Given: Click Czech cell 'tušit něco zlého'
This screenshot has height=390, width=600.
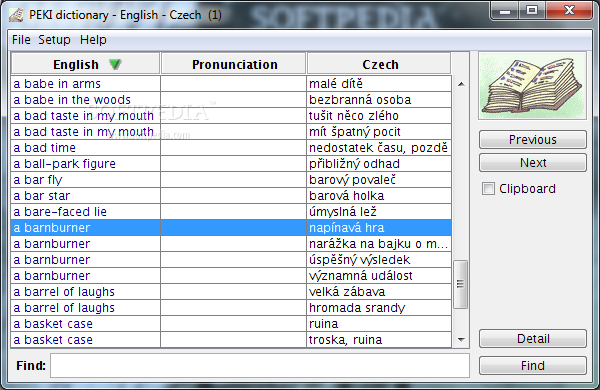Looking at the screenshot, I should 379,116.
